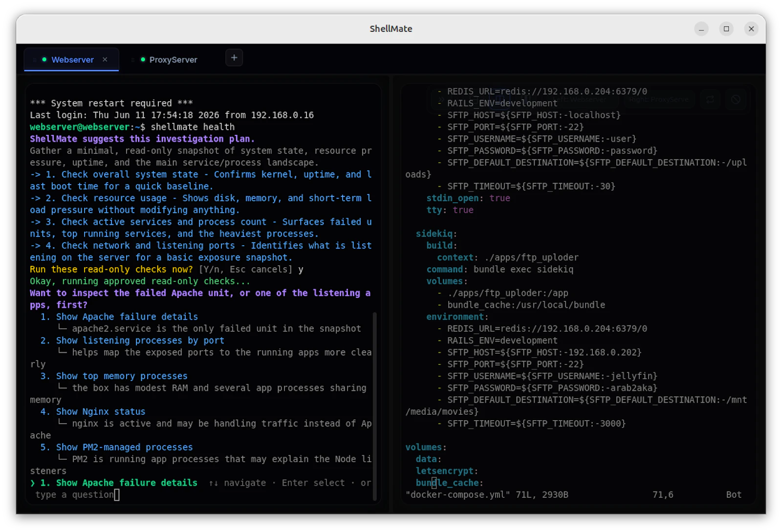Select option 1 Show Apache failure details
The width and height of the screenshot is (782, 532).
click(x=119, y=317)
